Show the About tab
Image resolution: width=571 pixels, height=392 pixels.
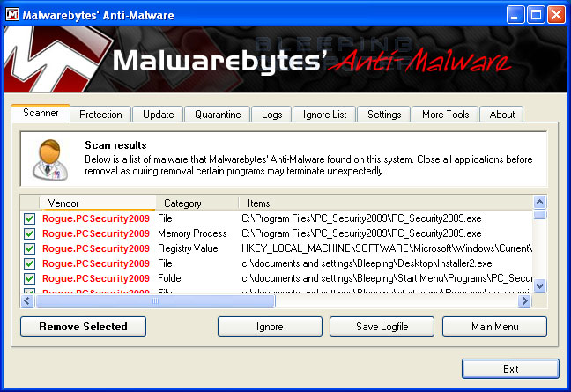click(501, 115)
